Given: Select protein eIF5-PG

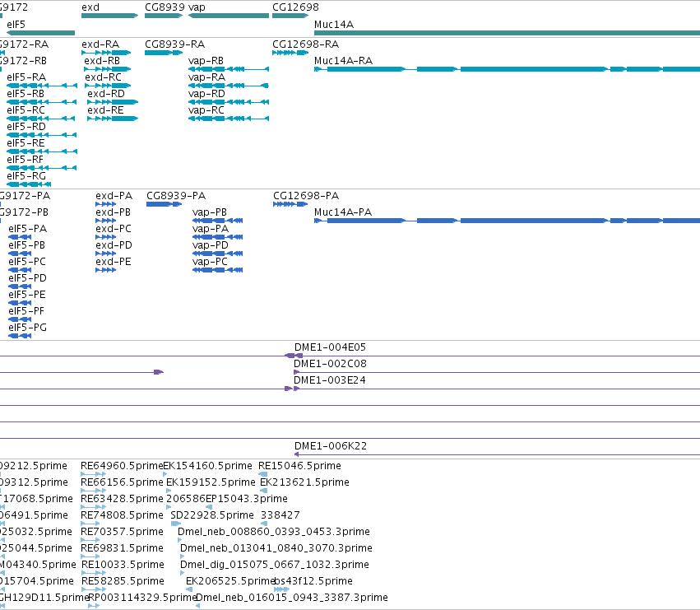Looking at the screenshot, I should (20, 337).
